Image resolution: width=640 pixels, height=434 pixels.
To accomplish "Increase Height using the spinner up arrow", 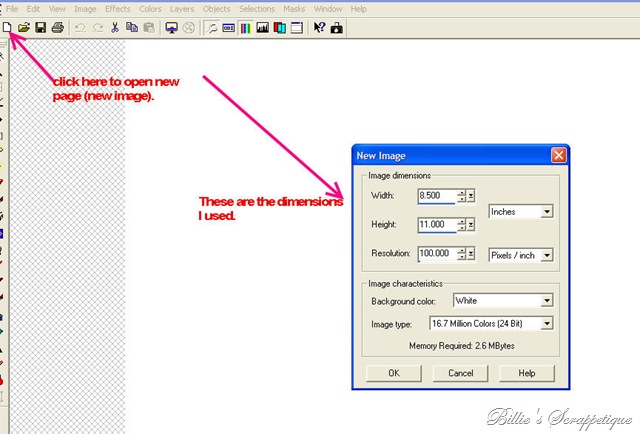I will pos(462,221).
